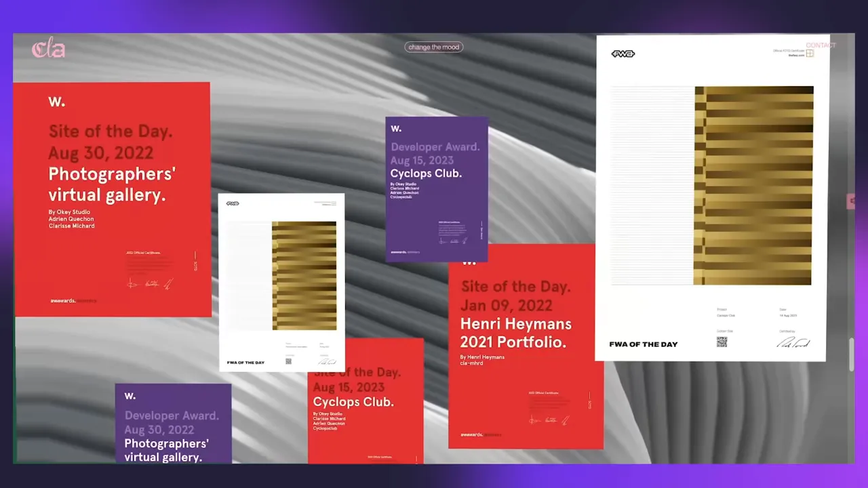Open the red Photographers' virtual gallery Site of the Day card

pyautogui.click(x=113, y=199)
